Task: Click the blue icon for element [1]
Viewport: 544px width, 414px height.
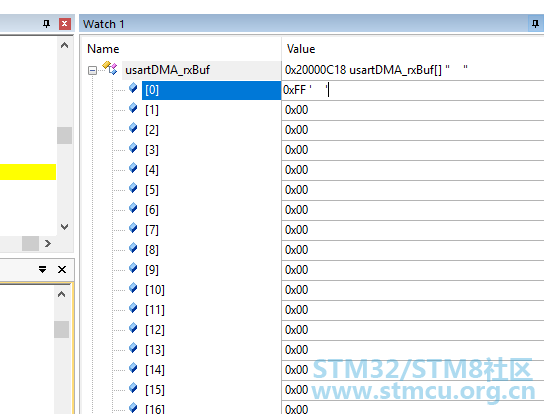Action: coord(133,108)
